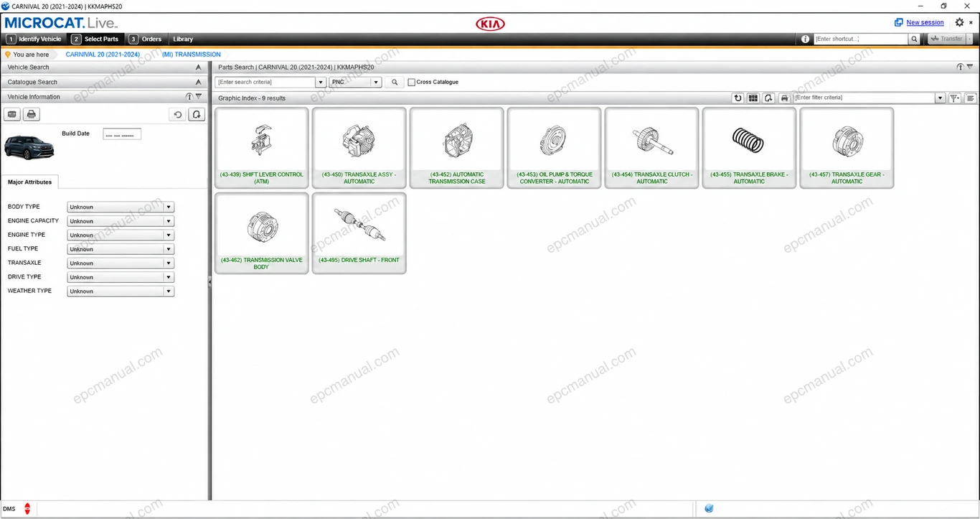Click the info icon beside shortcut field
980x519 pixels.
806,39
